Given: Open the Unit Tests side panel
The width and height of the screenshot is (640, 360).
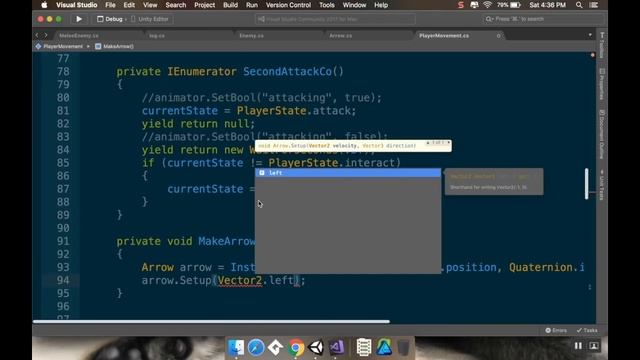Looking at the screenshot, I should (602, 185).
